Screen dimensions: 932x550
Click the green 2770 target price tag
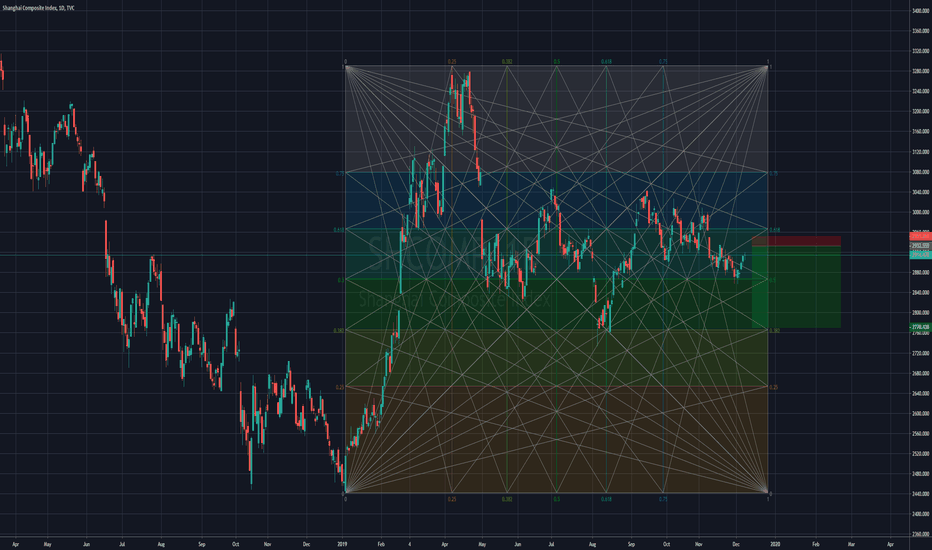(x=920, y=327)
